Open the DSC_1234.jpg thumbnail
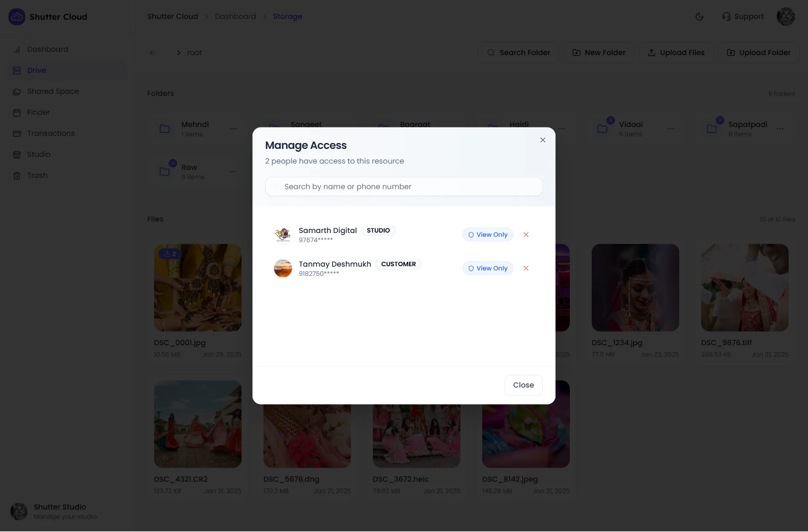 pos(635,288)
